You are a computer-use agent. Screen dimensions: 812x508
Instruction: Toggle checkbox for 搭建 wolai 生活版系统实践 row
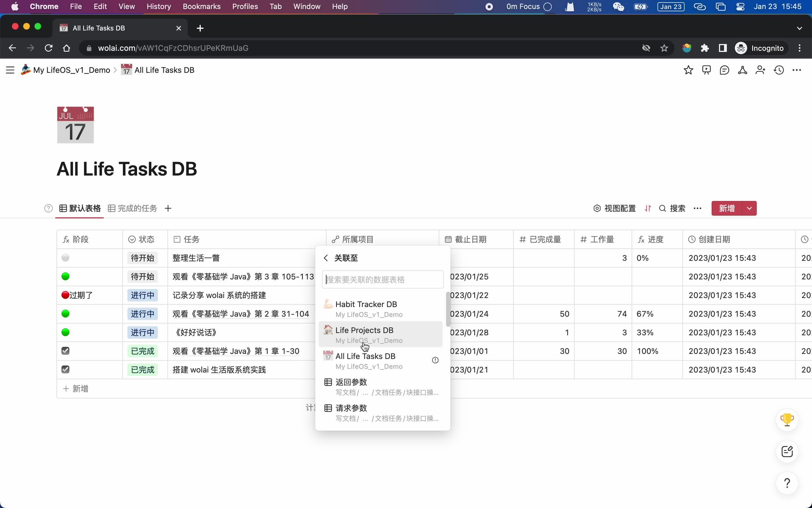tap(65, 369)
